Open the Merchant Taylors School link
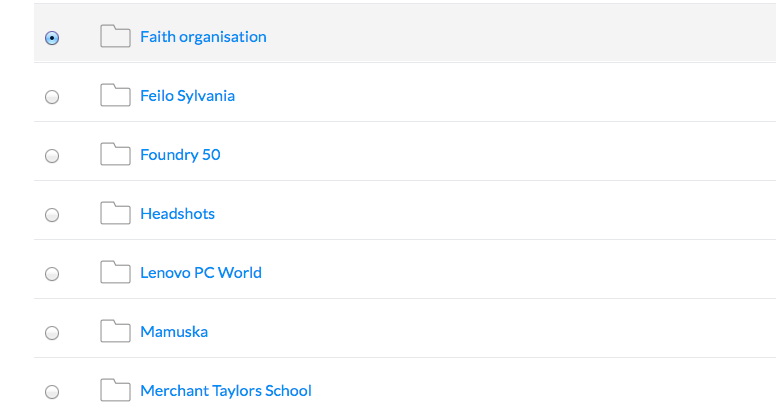Image resolution: width=776 pixels, height=416 pixels. click(x=226, y=391)
